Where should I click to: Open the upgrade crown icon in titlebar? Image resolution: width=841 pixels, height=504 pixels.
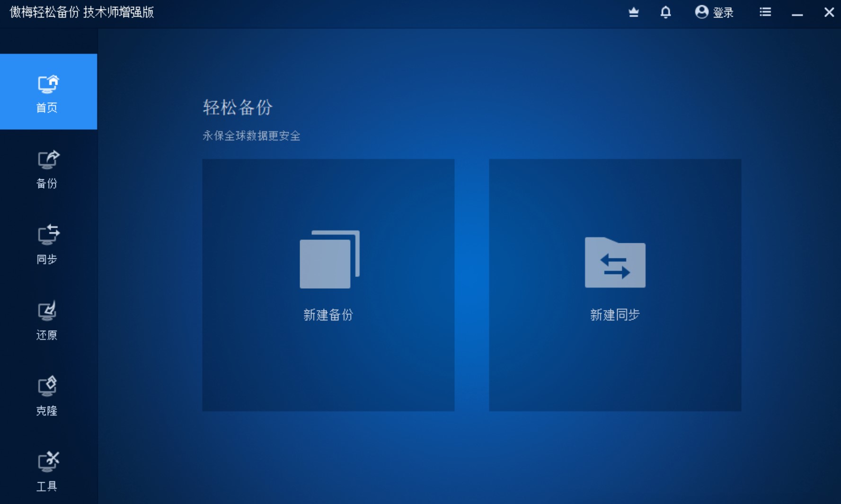(634, 12)
